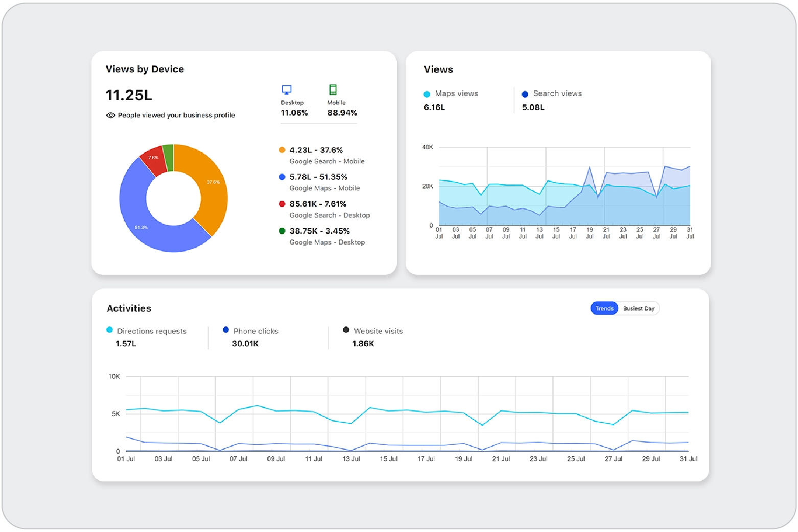This screenshot has width=798, height=532.
Task: Click the eye icon beside profile views text
Action: pyautogui.click(x=110, y=115)
